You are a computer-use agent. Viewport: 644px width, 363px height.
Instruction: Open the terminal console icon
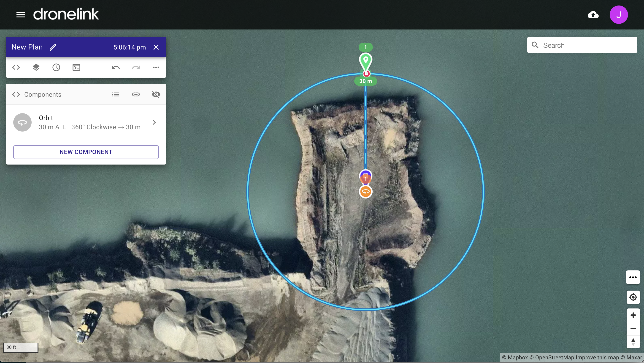point(76,67)
